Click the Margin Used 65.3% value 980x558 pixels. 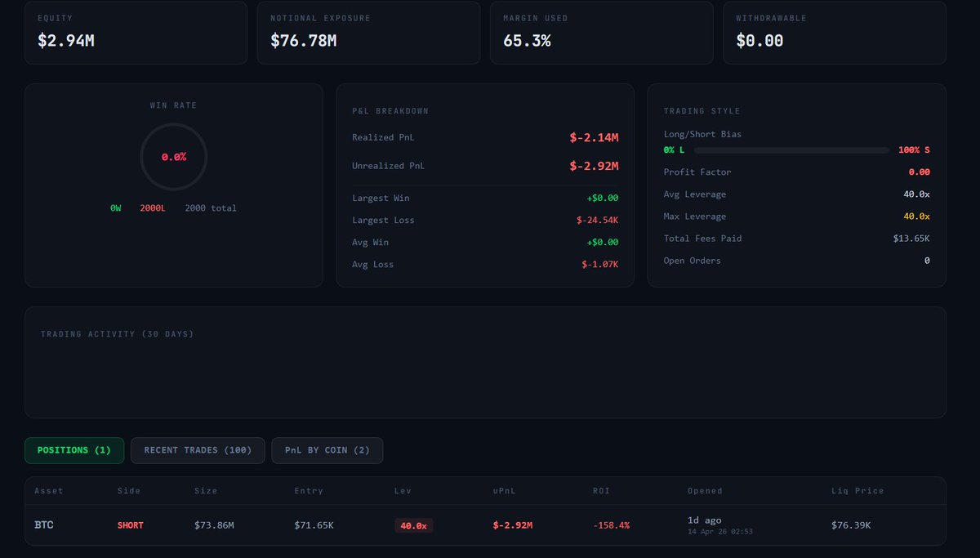tap(527, 40)
